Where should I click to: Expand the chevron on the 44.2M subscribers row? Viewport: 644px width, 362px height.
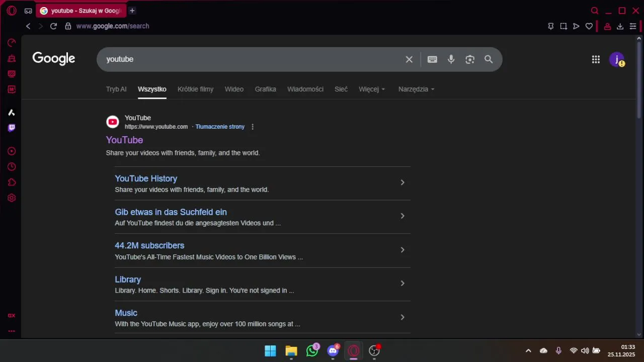[x=403, y=250]
